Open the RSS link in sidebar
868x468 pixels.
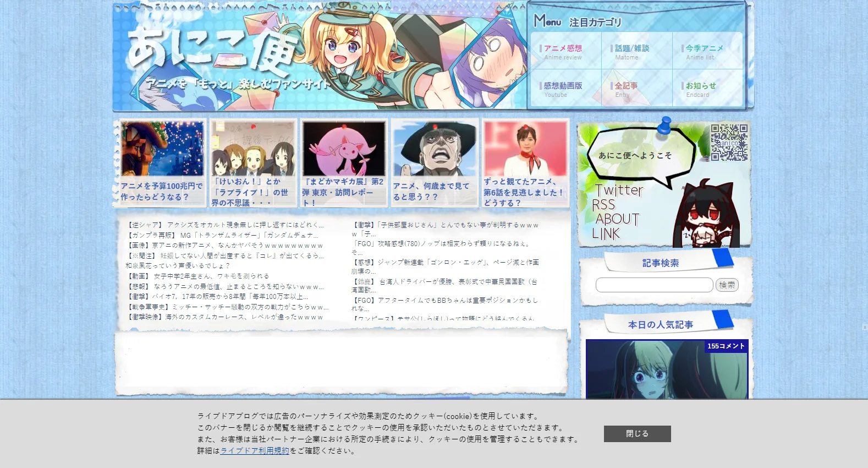tap(603, 205)
